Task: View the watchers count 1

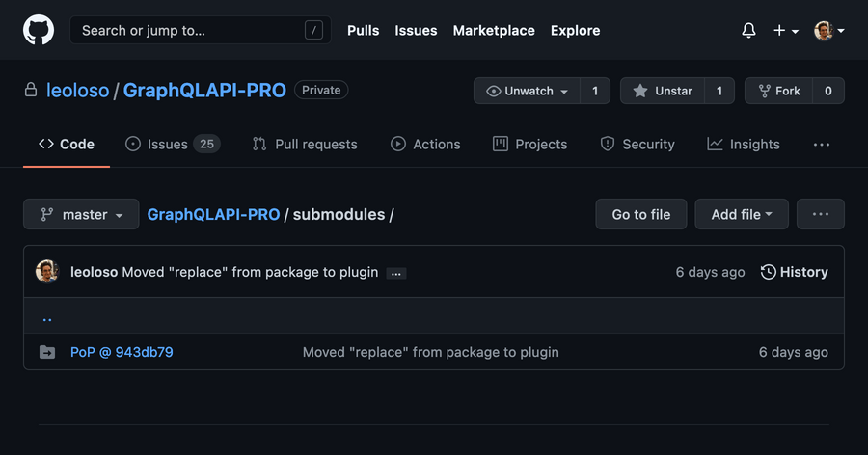Action: [x=595, y=91]
